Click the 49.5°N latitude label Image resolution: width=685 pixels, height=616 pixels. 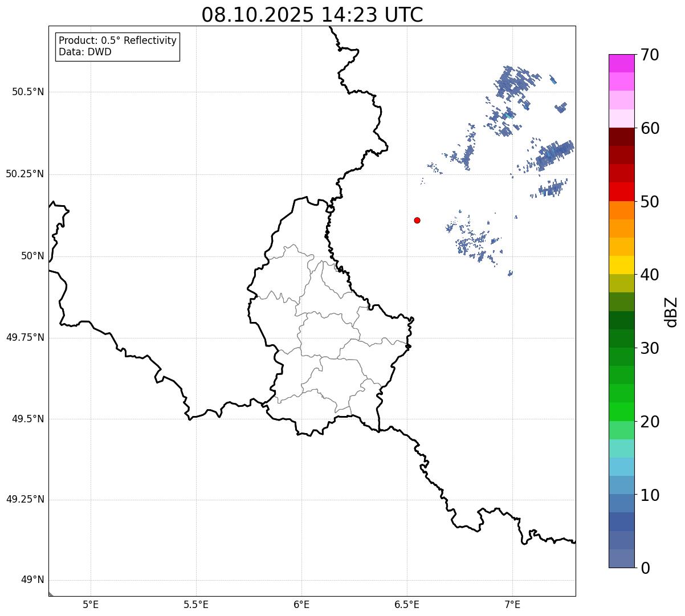point(28,419)
